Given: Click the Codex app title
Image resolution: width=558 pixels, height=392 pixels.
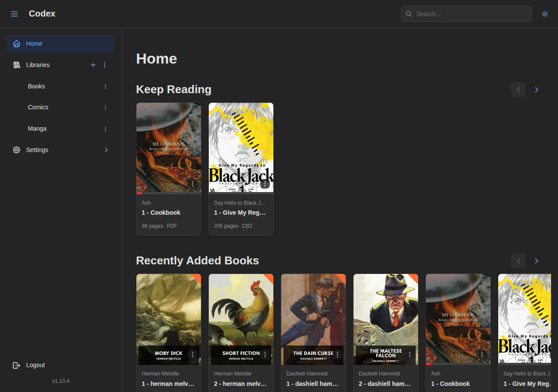Looking at the screenshot, I should click(42, 14).
